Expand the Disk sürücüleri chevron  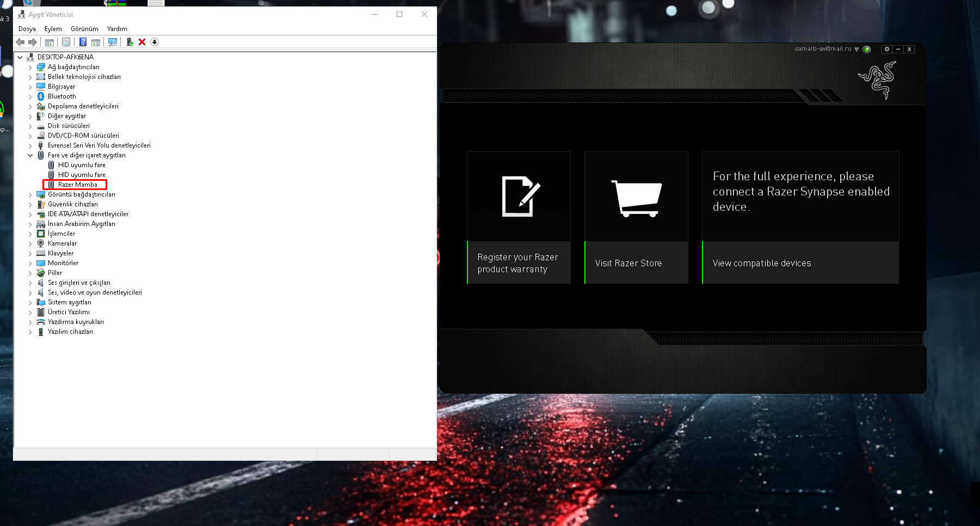pyautogui.click(x=30, y=126)
